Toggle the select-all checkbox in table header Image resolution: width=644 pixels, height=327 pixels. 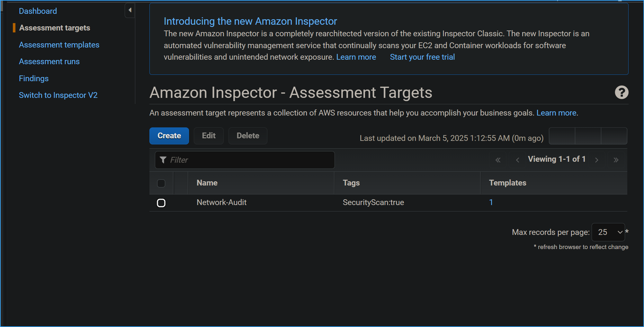(161, 183)
